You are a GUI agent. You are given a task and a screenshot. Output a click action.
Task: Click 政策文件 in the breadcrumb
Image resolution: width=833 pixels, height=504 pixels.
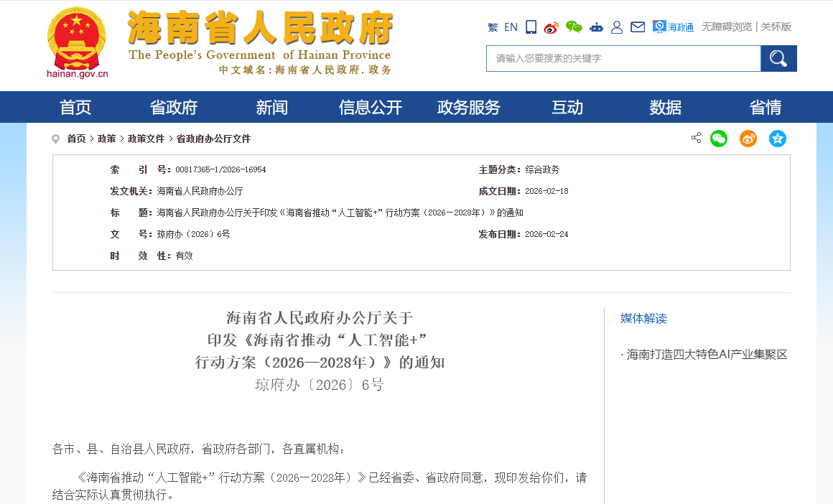(146, 139)
